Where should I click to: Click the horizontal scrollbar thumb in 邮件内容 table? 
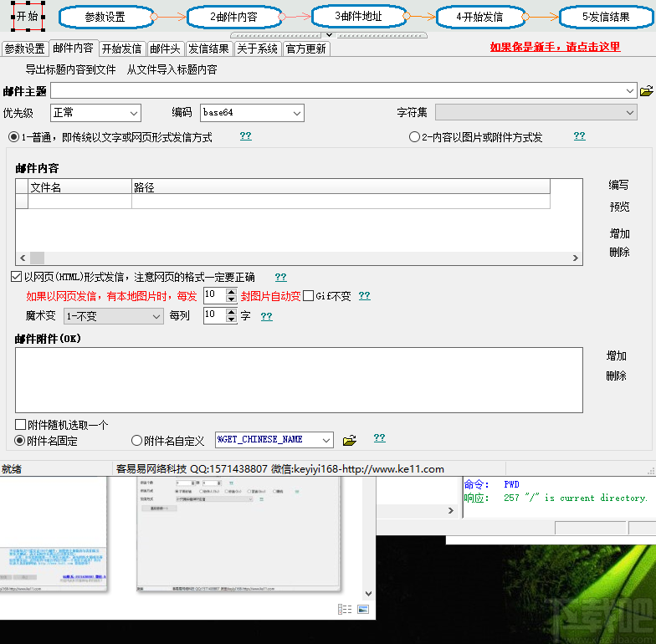[x=37, y=258]
